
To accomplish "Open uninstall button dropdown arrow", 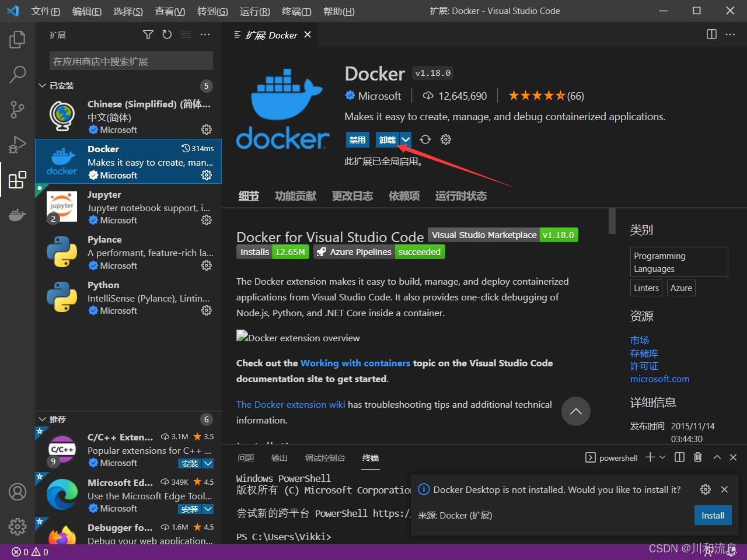I will 406,139.
